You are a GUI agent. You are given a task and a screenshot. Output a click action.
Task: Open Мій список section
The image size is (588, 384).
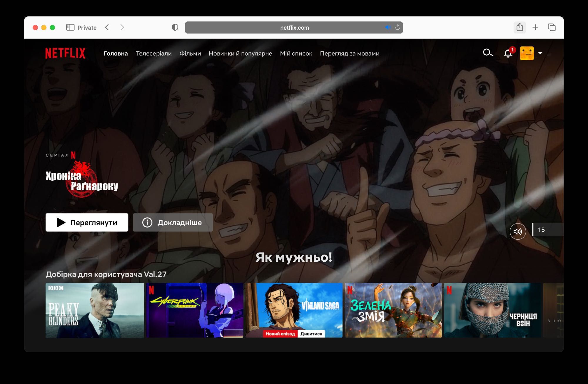(x=296, y=54)
